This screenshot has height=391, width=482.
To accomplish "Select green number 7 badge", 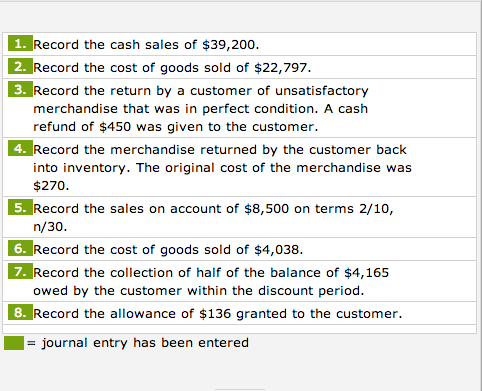I will point(20,271).
